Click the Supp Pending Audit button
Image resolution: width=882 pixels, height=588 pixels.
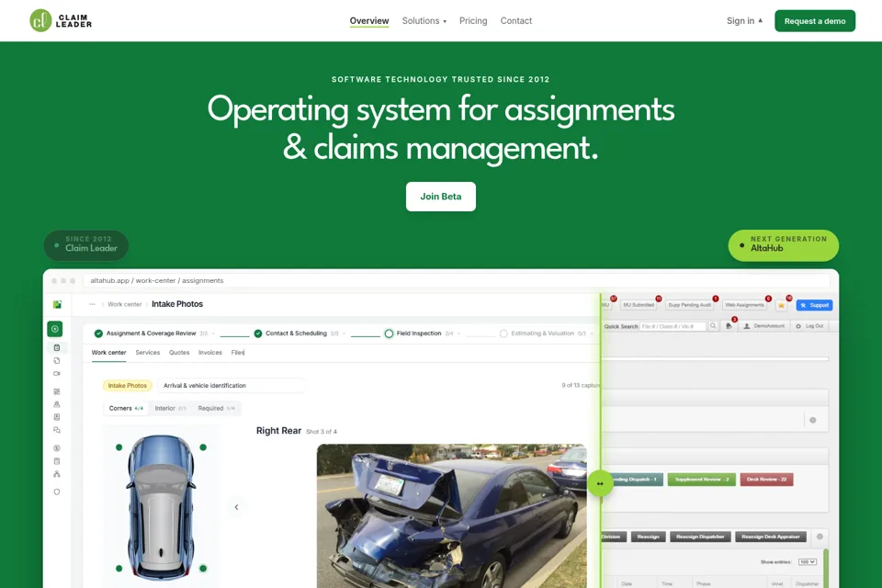[x=690, y=305]
